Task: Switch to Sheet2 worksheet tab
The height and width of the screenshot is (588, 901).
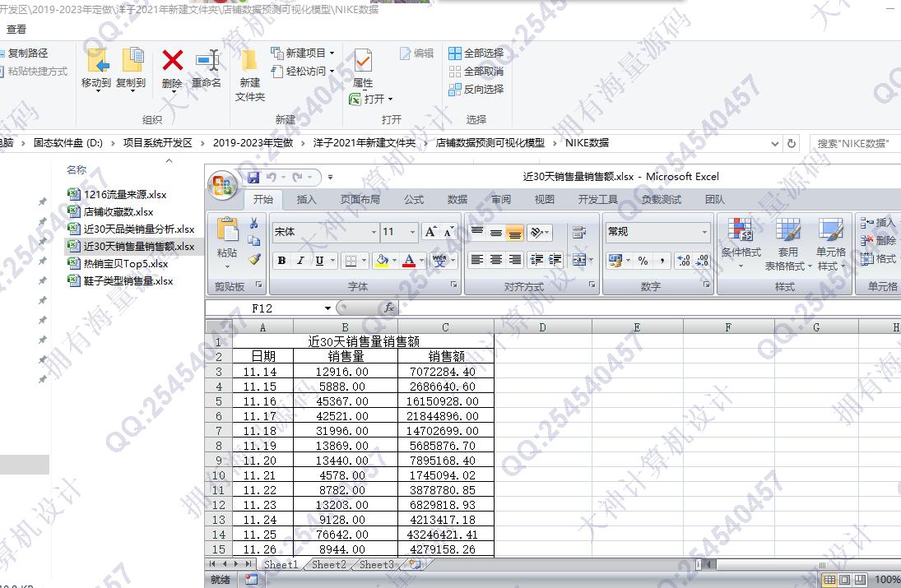Action: tap(329, 564)
